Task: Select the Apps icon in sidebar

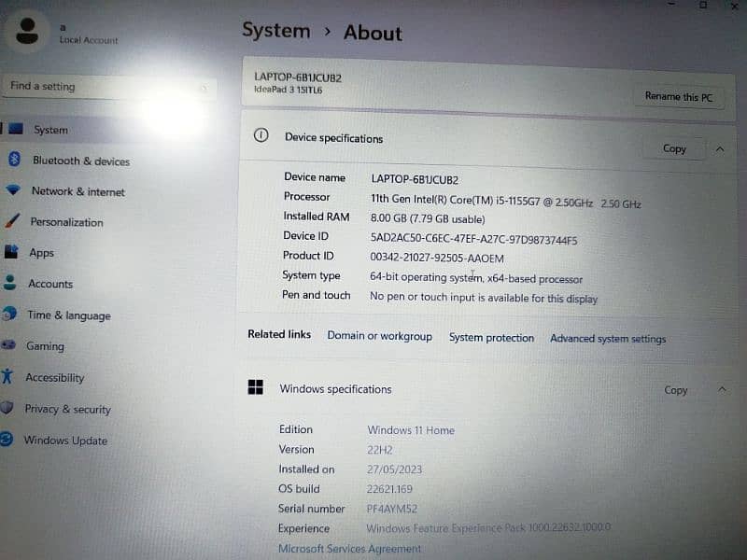Action: 11,252
